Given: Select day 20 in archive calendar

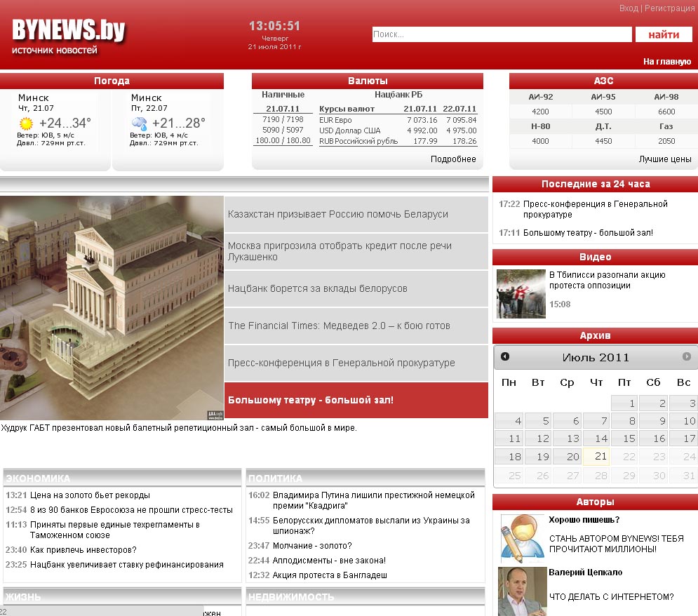Looking at the screenshot, I should (x=568, y=456).
